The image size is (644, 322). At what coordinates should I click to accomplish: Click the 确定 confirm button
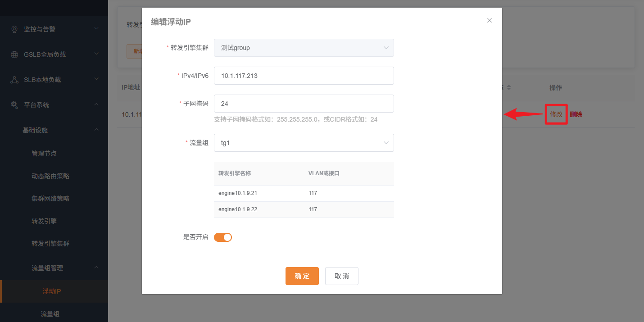302,276
